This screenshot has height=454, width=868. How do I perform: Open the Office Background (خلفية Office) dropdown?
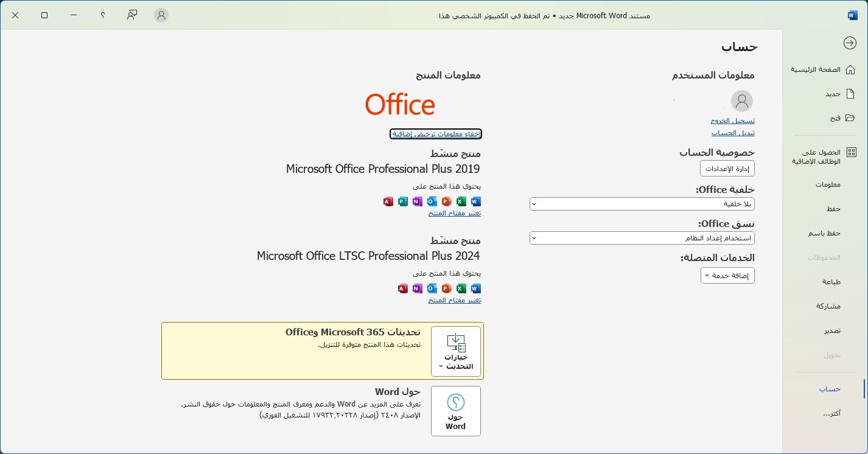coord(642,204)
